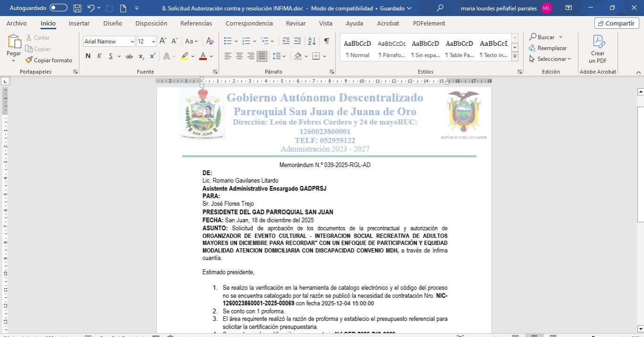Switch to the Insertar tab
The height and width of the screenshot is (337, 644).
[79, 23]
